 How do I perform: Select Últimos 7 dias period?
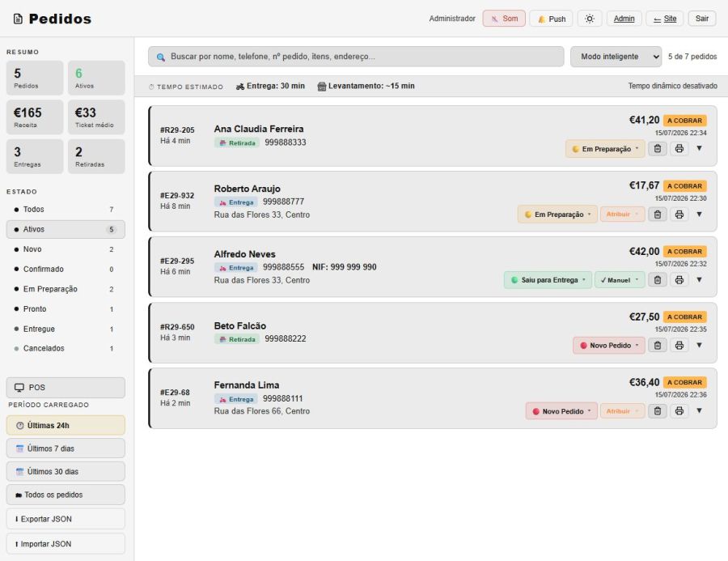click(66, 448)
